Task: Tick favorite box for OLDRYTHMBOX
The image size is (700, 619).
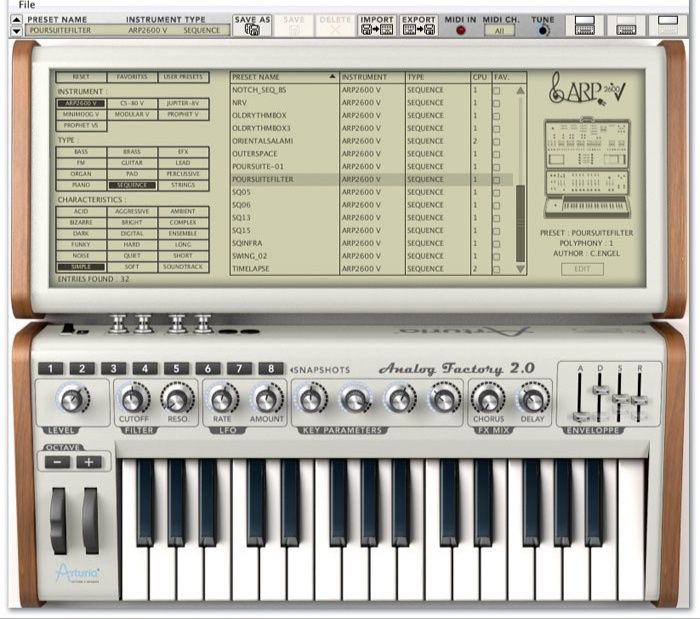Action: click(x=496, y=116)
